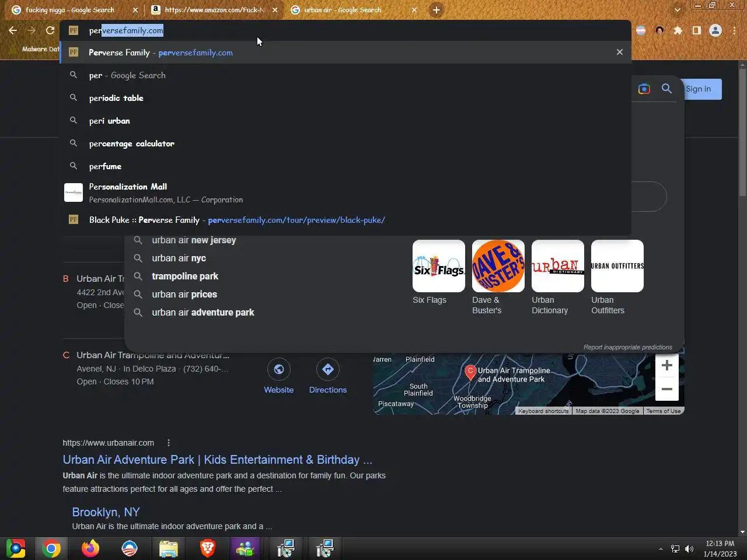The image size is (747, 560).
Task: Switch to the Amazon tab
Action: [x=213, y=10]
